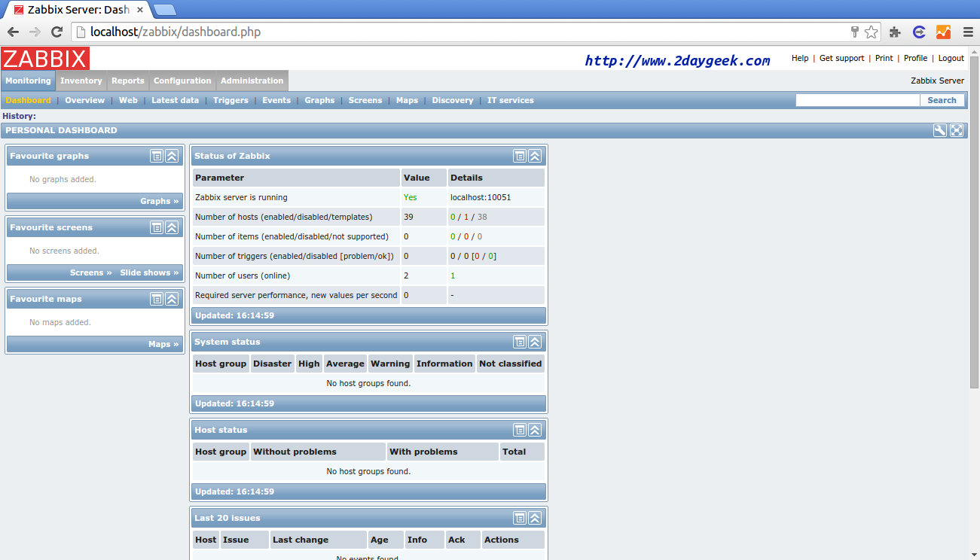Follow the Maps » link

tap(163, 344)
